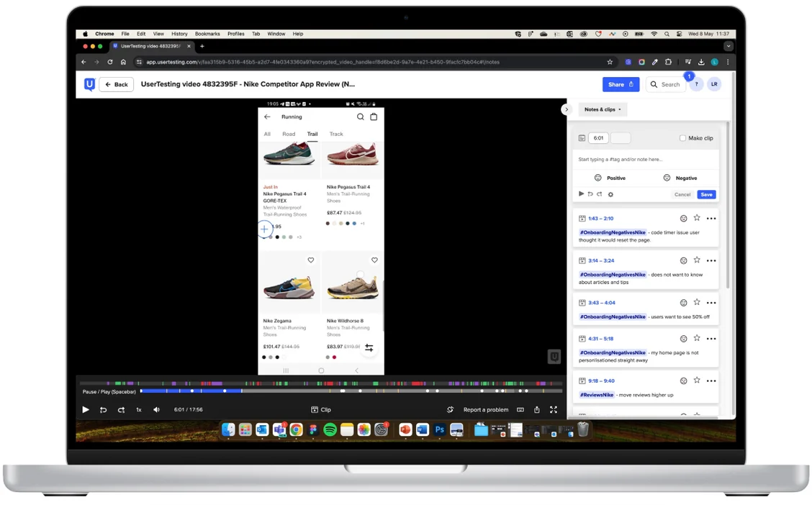Screen dimensions: 812x505
Task: Click the play button in video controls
Action: coord(86,409)
